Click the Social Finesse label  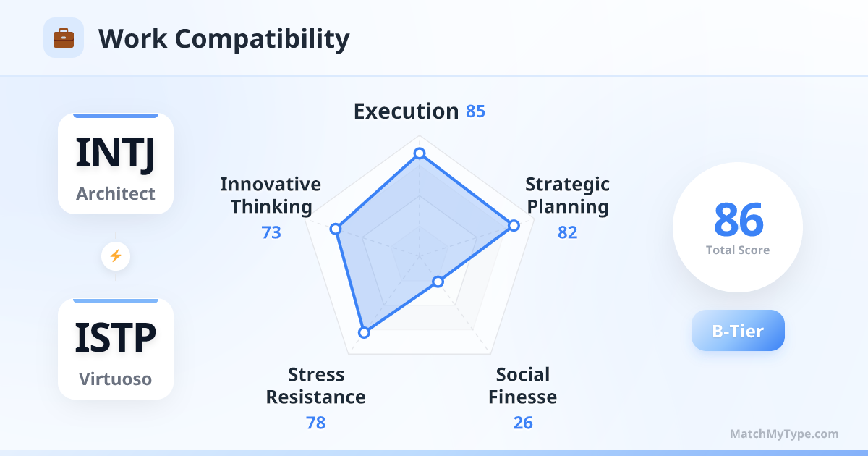[523, 386]
